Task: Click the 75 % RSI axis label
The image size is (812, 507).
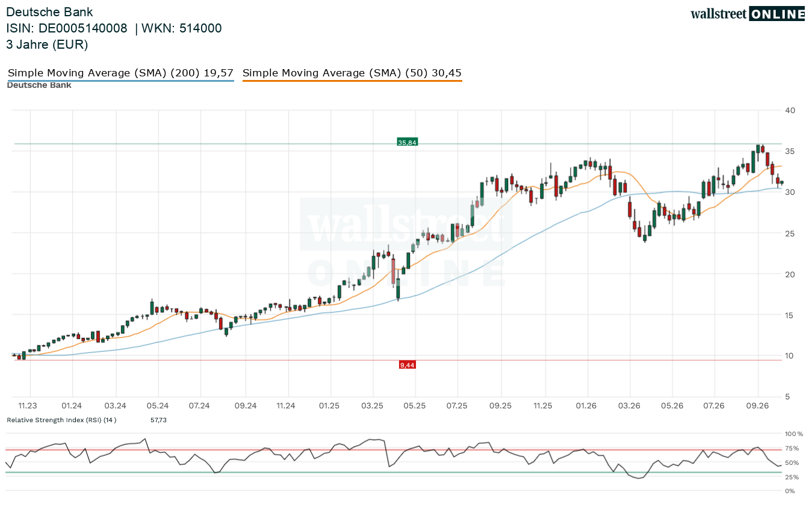Action: click(x=792, y=448)
